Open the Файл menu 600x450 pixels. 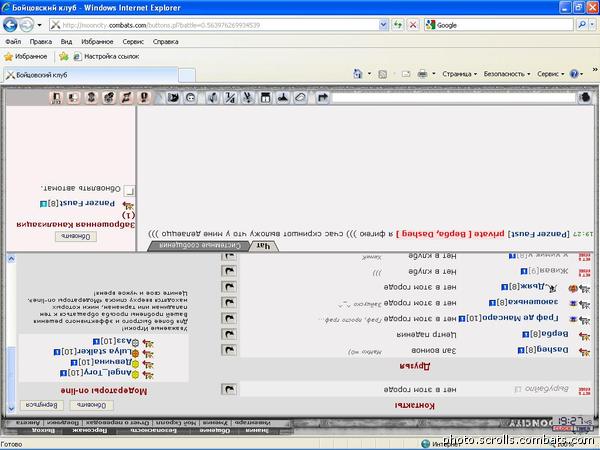13,42
